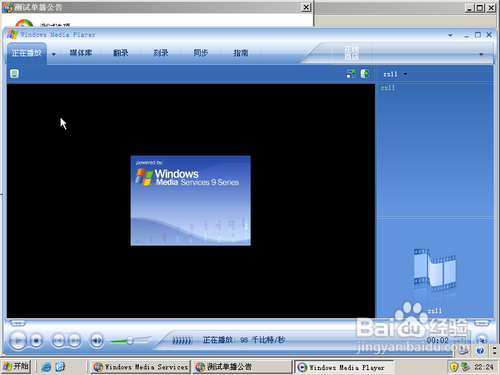Image resolution: width=500 pixels, height=375 pixels.
Task: Mute the sound using the speaker button
Action: (x=97, y=341)
